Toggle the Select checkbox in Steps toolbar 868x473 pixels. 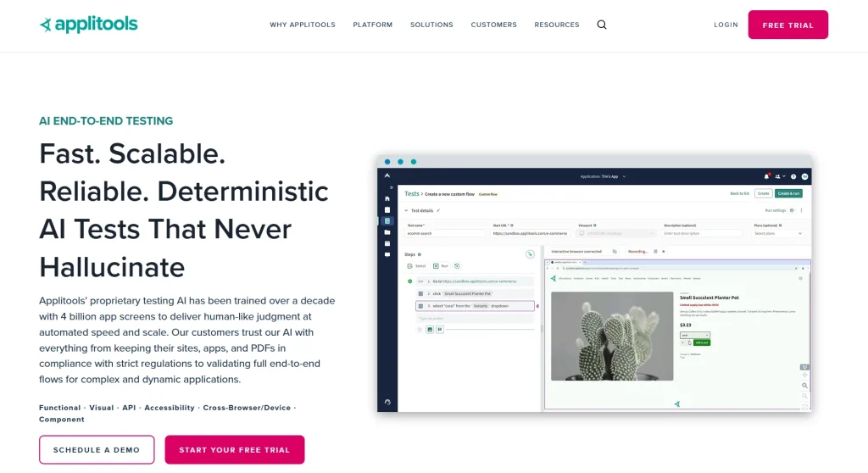click(x=409, y=266)
